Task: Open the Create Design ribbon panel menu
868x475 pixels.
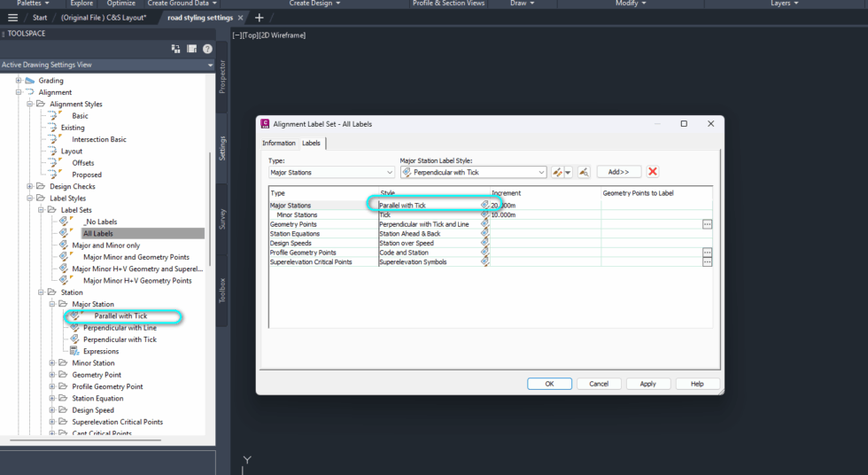Action: tap(314, 4)
